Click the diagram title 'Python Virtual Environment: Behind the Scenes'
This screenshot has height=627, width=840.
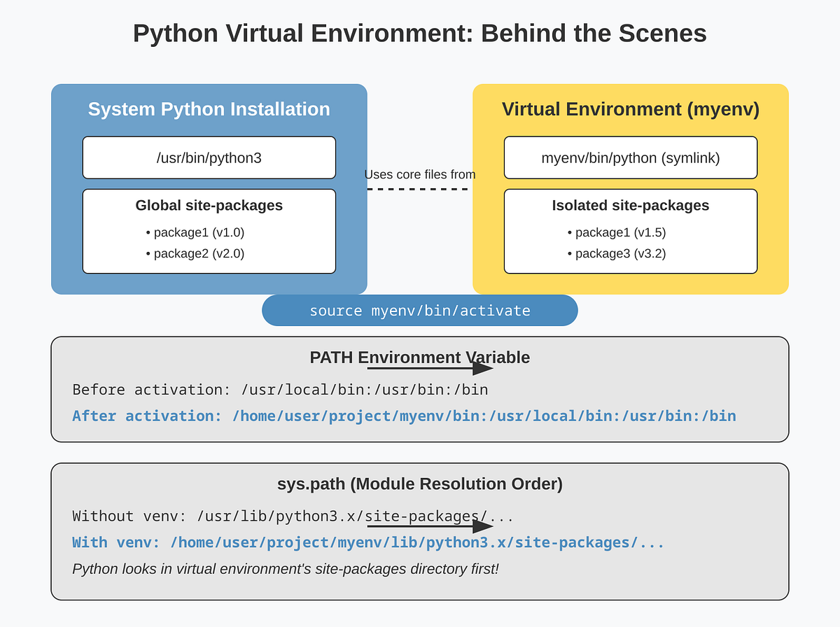tap(419, 33)
